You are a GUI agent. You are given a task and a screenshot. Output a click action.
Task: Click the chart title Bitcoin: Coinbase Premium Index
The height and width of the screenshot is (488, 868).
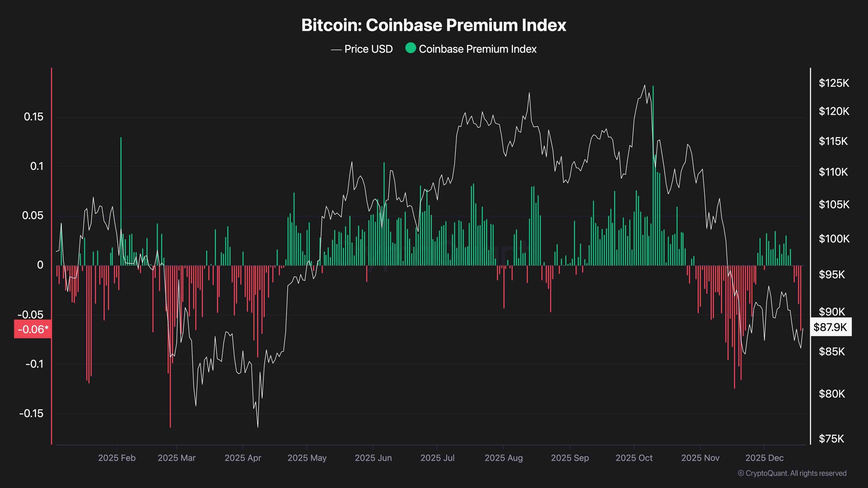(434, 25)
